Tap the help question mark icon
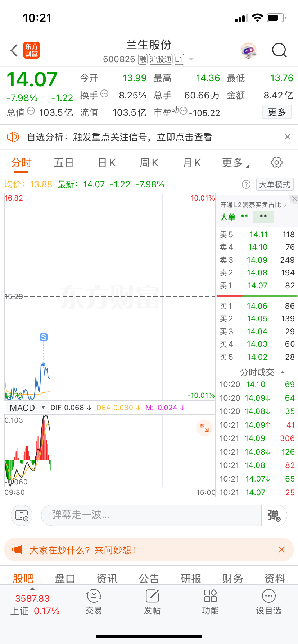Viewport: 298px width, 644px height. click(246, 184)
